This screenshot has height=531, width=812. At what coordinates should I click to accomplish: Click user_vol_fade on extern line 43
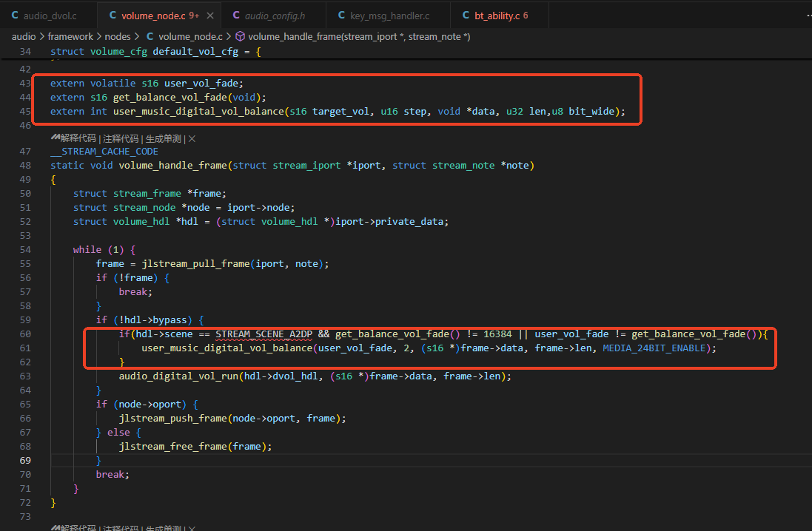201,84
